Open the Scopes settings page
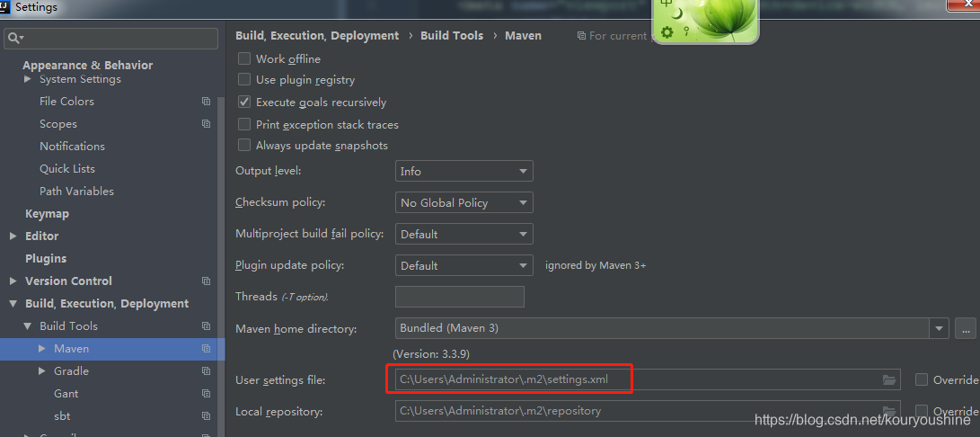 coord(58,124)
